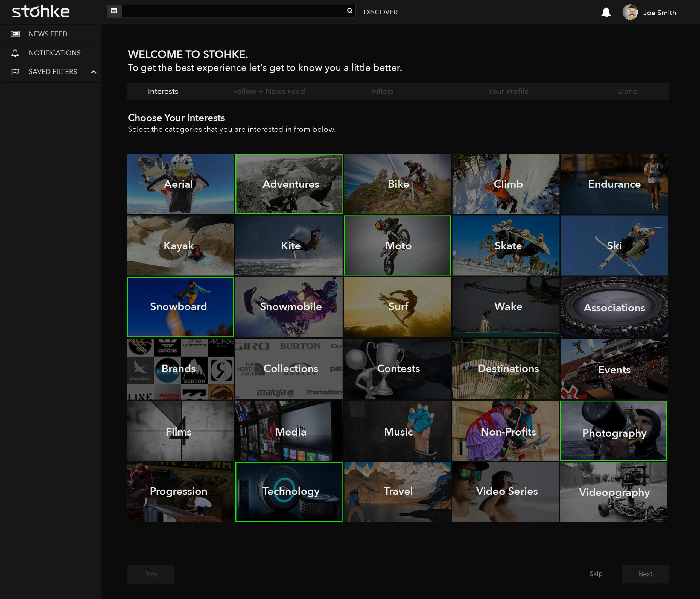Go to the Your Profile step
The image size is (700, 599).
click(508, 92)
